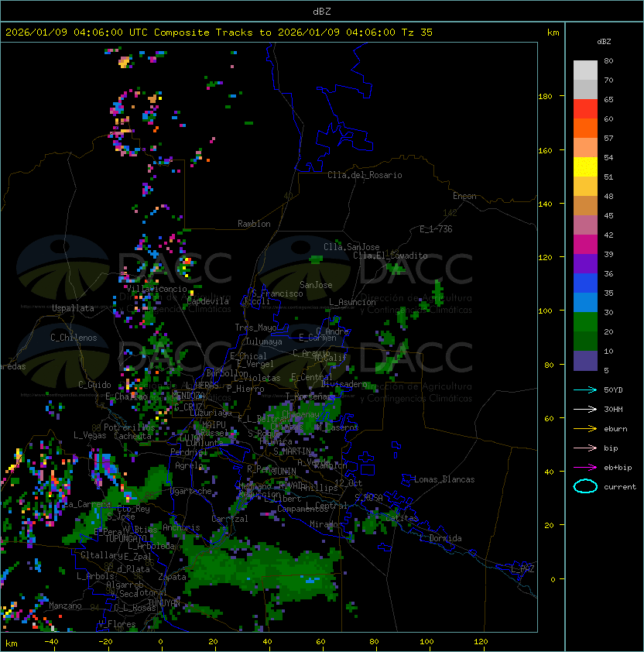Click the 'Ramblon' label north of Capdevila
Screen dimensions: 644x652
click(x=254, y=224)
